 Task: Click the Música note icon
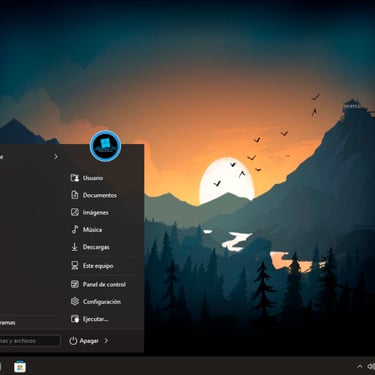75,229
